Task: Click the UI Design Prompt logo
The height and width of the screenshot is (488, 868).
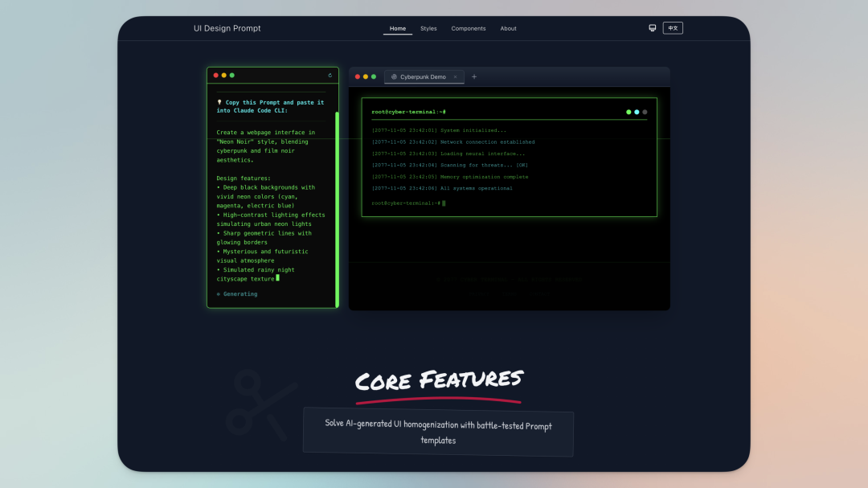Action: pos(227,29)
